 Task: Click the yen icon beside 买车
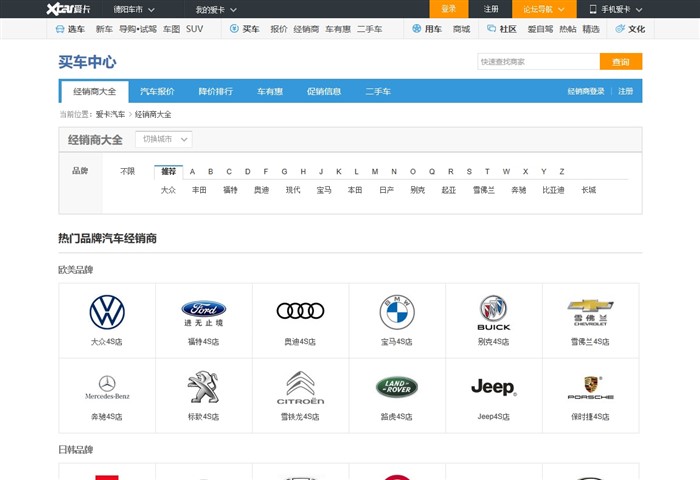pos(234,29)
